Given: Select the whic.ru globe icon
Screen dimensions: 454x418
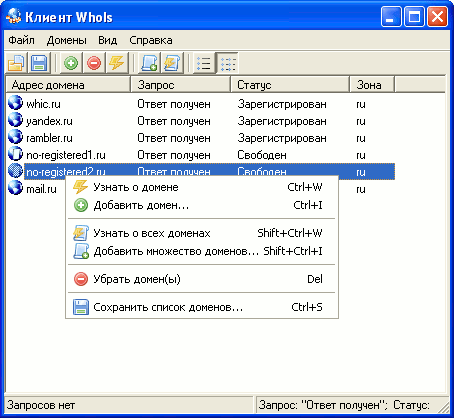Looking at the screenshot, I should click(x=15, y=103).
